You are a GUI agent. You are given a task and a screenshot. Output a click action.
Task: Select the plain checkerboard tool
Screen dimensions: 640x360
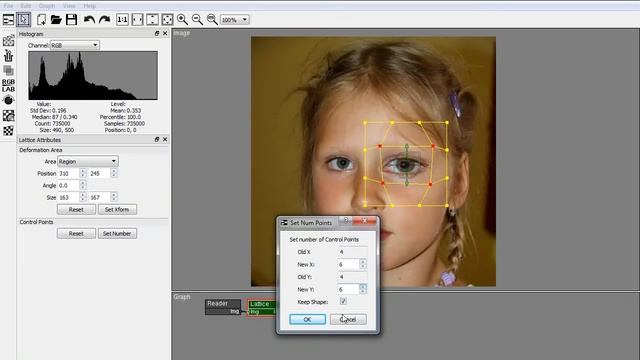(8, 131)
